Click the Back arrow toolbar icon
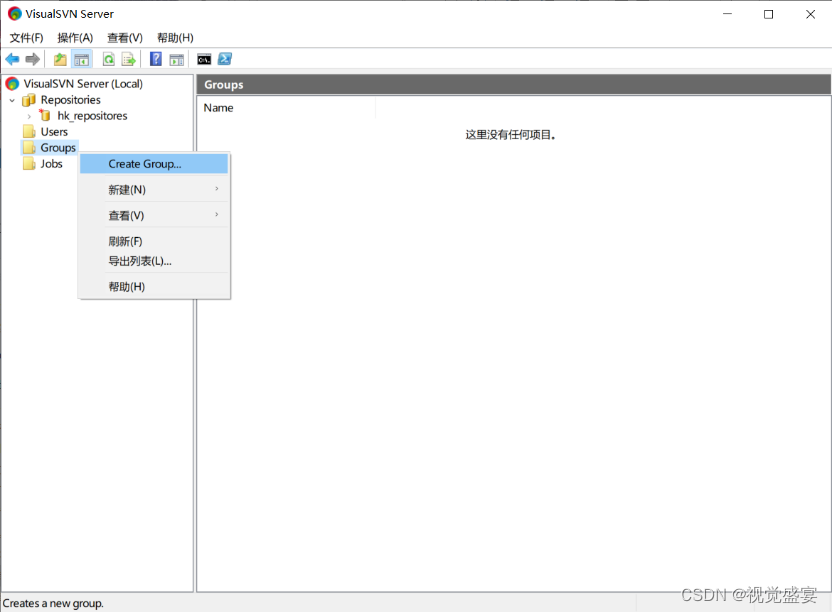This screenshot has width=833, height=613. [x=12, y=59]
